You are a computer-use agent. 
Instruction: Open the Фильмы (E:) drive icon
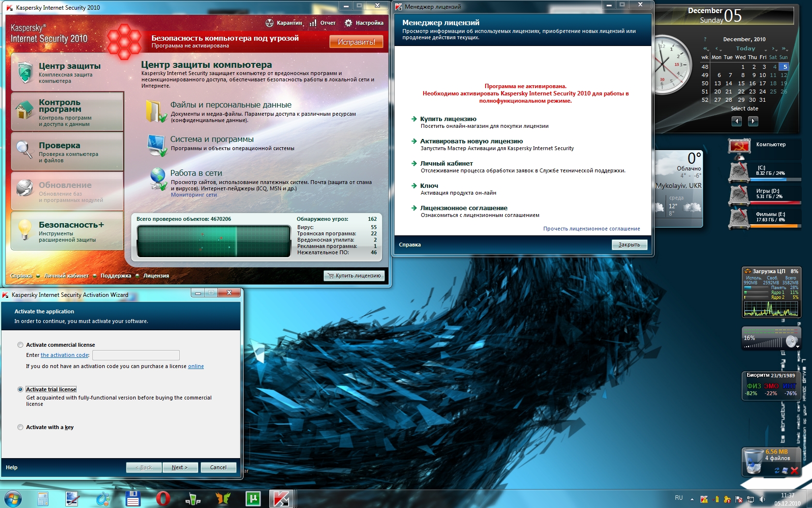coord(739,218)
